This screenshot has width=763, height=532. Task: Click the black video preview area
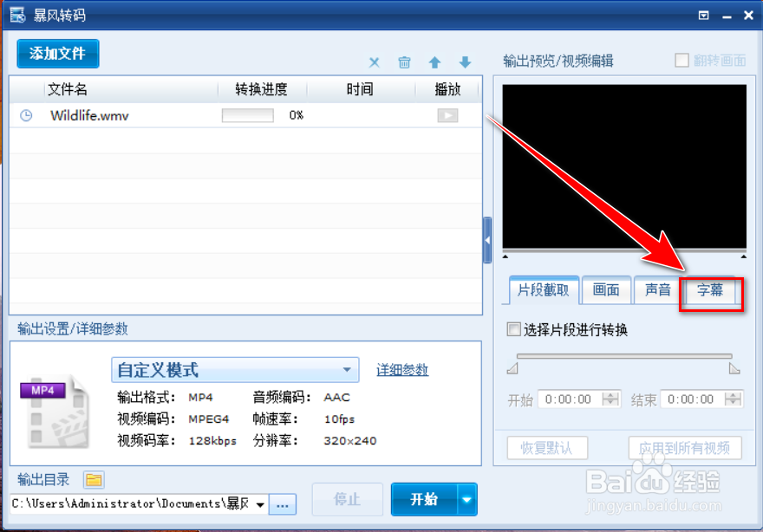tap(624, 166)
